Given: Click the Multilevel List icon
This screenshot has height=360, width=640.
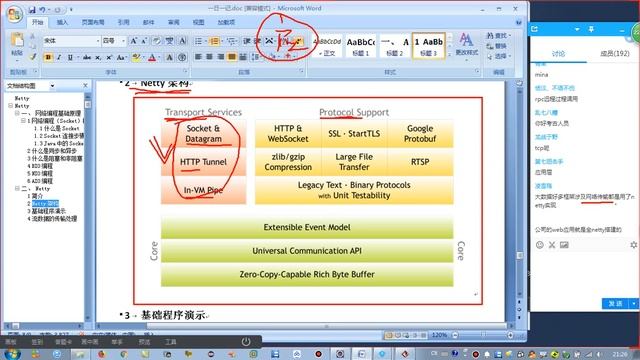Looking at the screenshot, I should click(x=231, y=41).
